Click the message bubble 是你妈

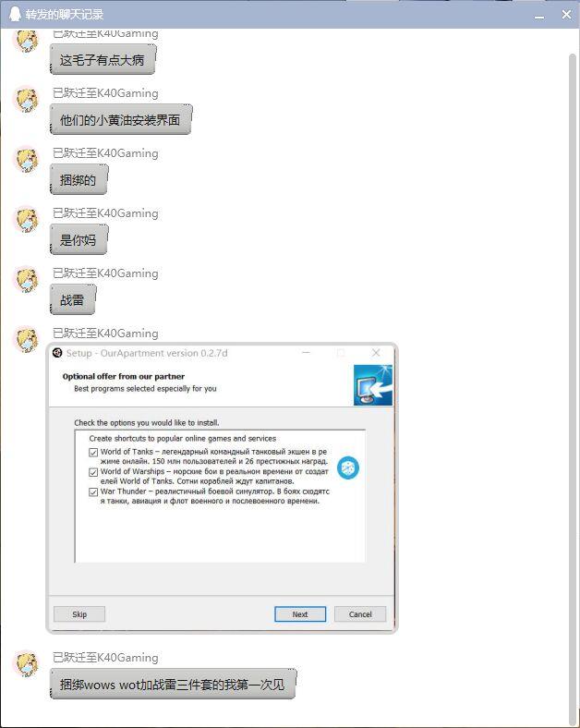point(79,239)
